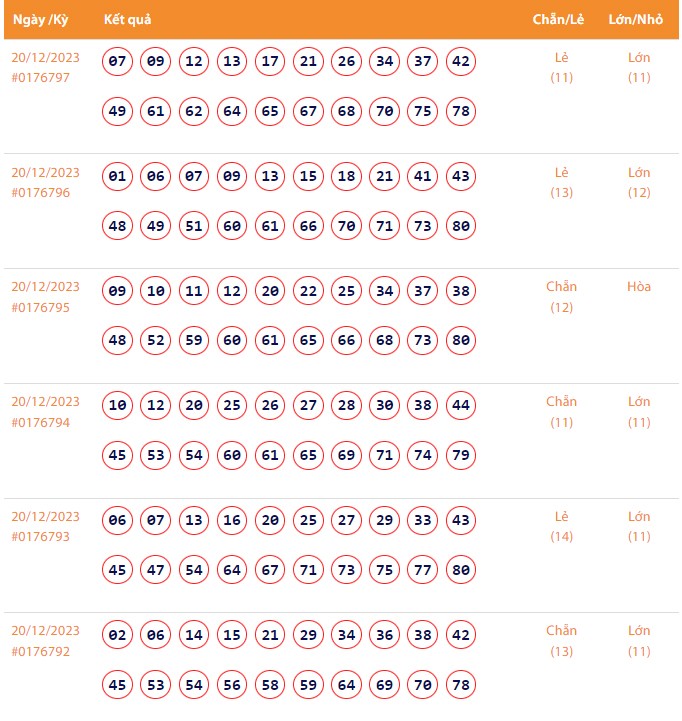The width and height of the screenshot is (682, 721).
Task: Select the Chẵn/Lẻ column header
Action: 558,20
